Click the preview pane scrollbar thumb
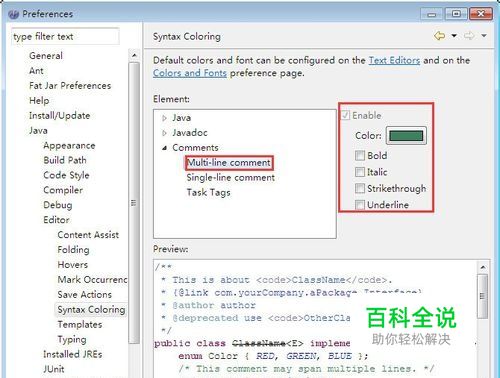Viewport: 500px width, 378px height. [x=482, y=296]
